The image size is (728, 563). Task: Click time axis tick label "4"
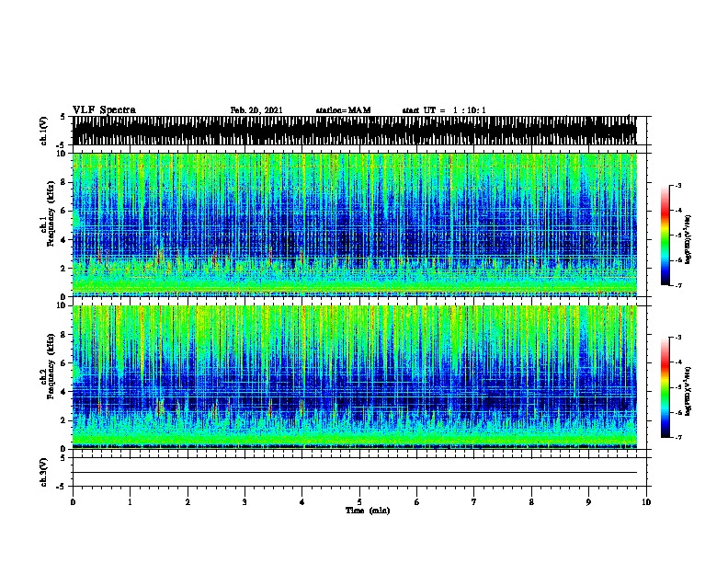pyautogui.click(x=302, y=502)
